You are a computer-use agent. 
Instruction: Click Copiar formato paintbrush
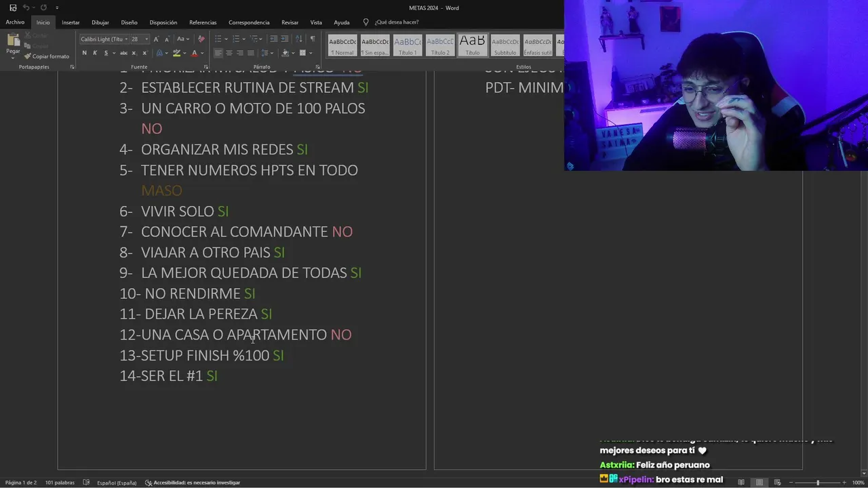(x=47, y=56)
